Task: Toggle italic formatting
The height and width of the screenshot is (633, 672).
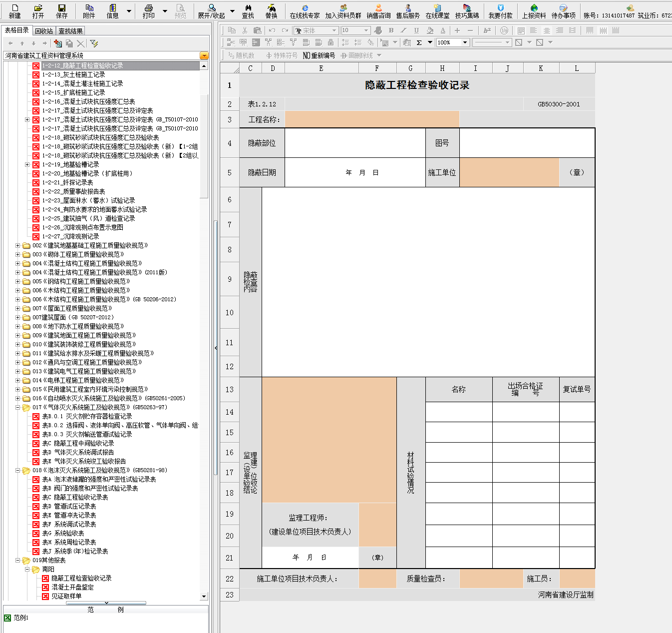Action: (403, 30)
